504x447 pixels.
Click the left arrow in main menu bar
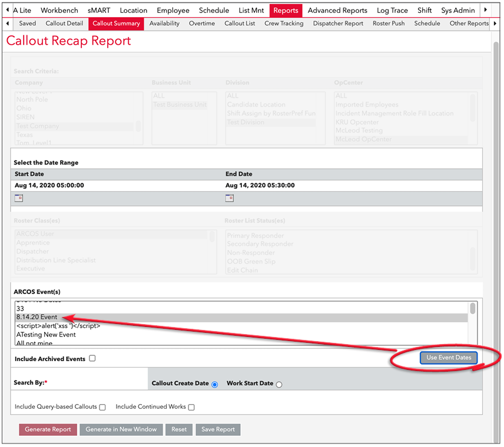pos(8,10)
